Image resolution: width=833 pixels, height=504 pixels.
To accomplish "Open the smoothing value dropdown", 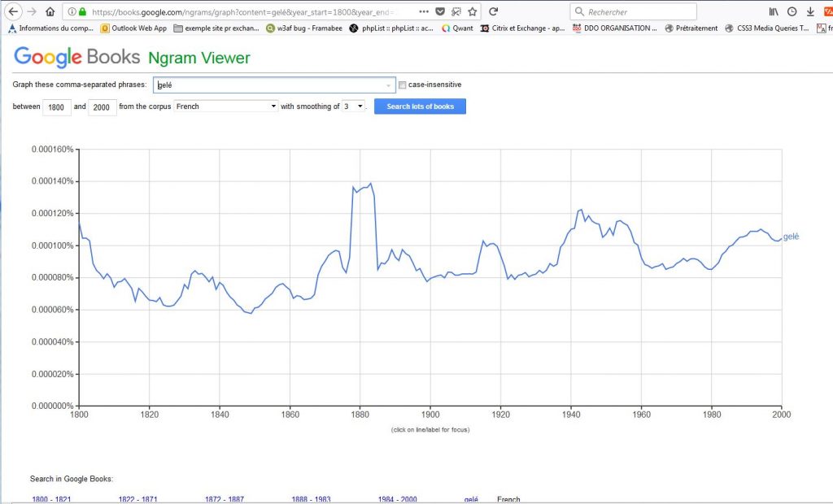I will tap(353, 106).
